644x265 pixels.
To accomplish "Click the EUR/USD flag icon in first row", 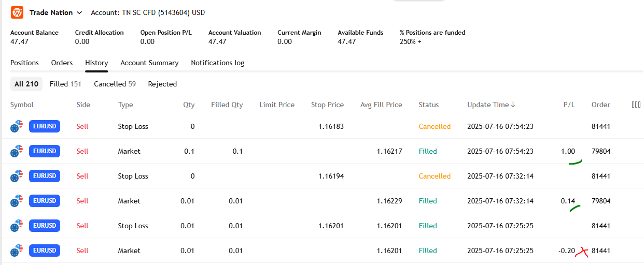I will (17, 126).
